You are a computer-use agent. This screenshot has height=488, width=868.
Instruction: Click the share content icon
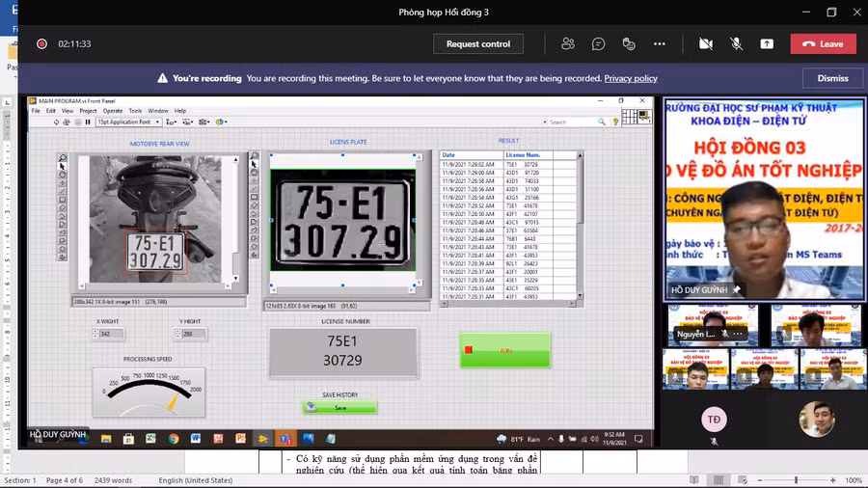pyautogui.click(x=767, y=43)
